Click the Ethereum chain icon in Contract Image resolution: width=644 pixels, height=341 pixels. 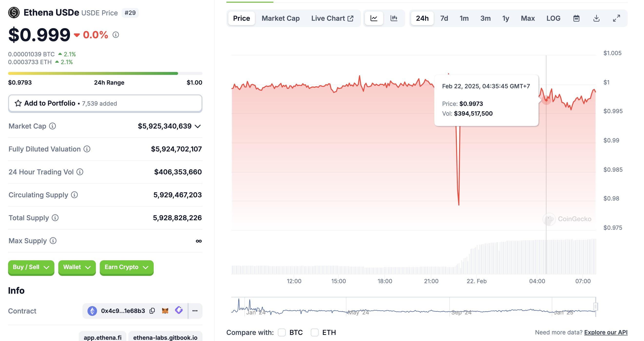tap(92, 311)
